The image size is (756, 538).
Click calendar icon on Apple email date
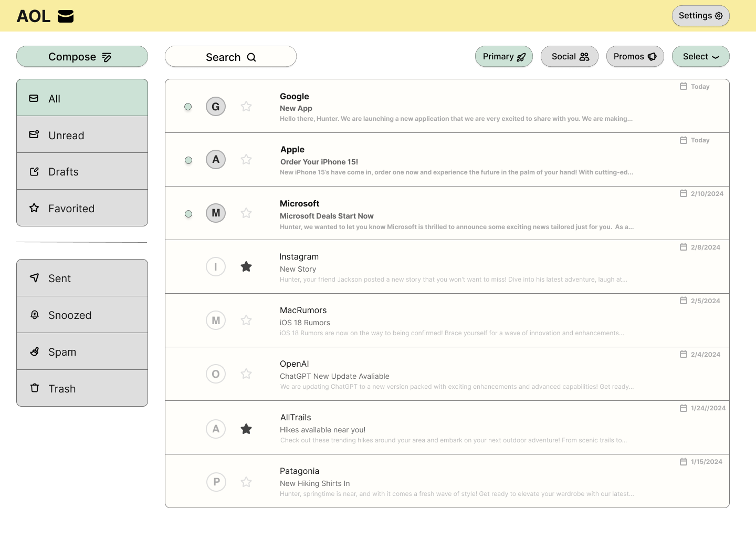(x=684, y=140)
